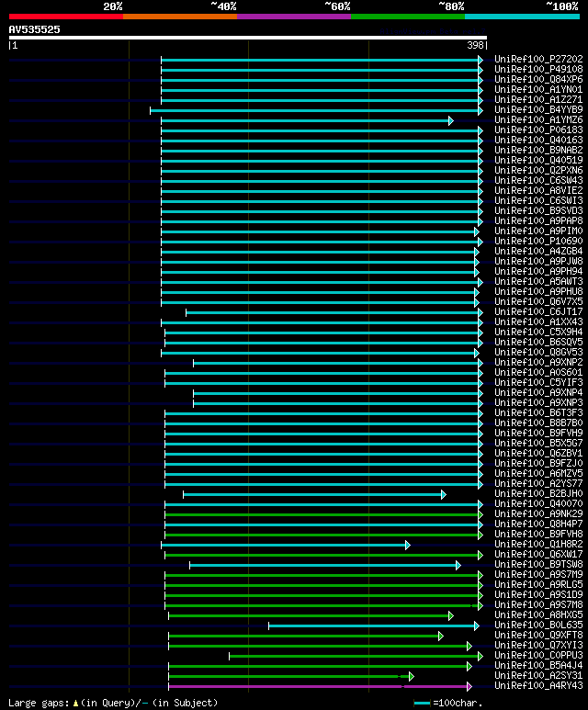Click the purple ~60% legend color segment

[294, 17]
